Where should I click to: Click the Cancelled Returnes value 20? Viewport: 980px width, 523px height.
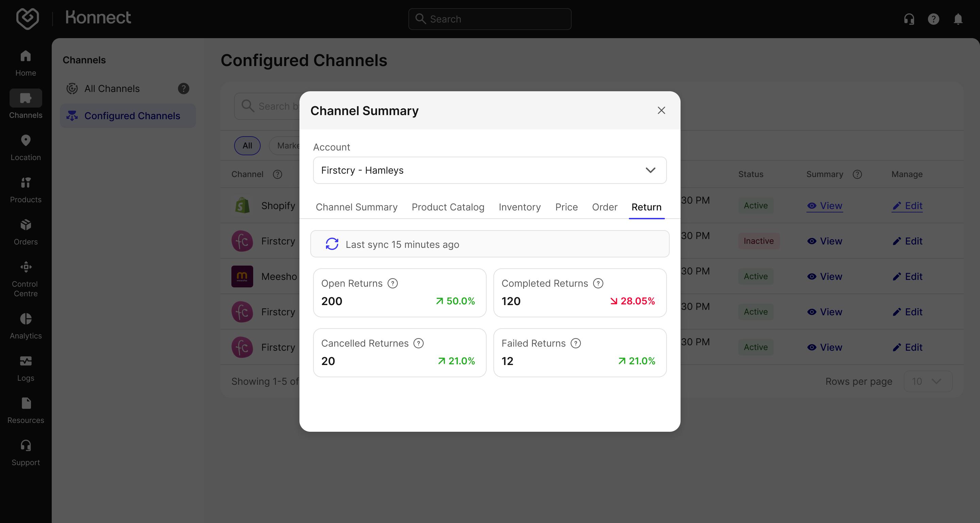[x=328, y=361]
